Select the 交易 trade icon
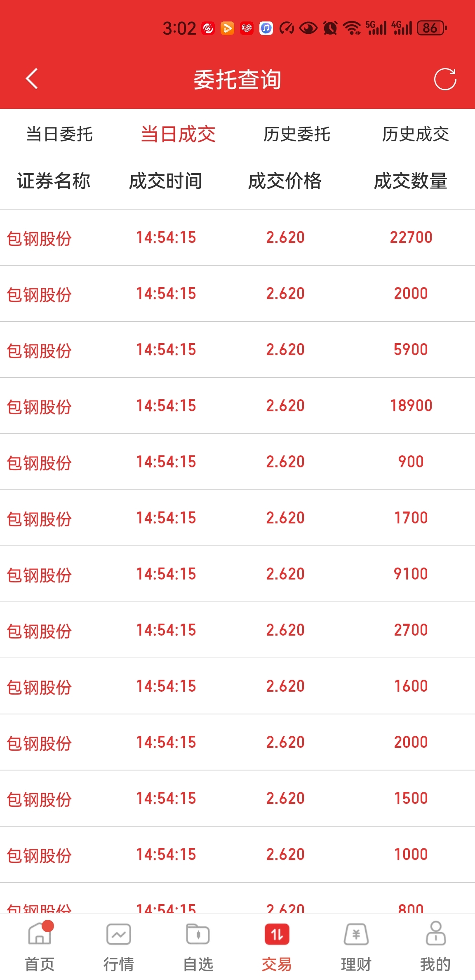 (277, 934)
